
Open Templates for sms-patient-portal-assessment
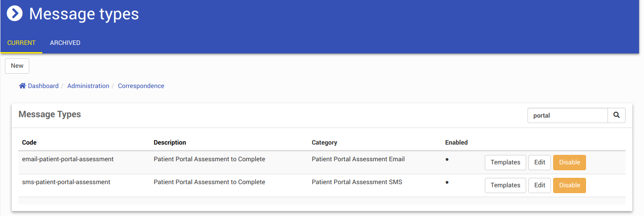pos(505,185)
